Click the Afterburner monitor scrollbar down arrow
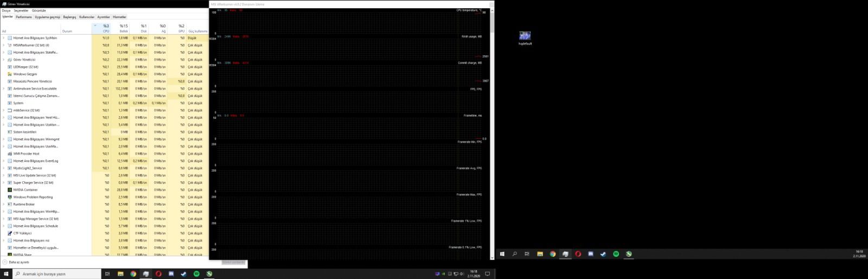The image size is (868, 279). 492,258
